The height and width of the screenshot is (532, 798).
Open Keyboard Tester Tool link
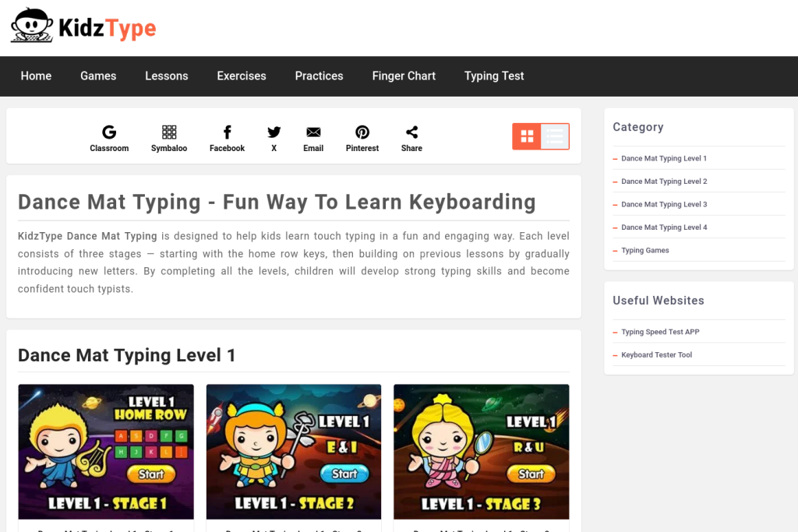(x=656, y=354)
